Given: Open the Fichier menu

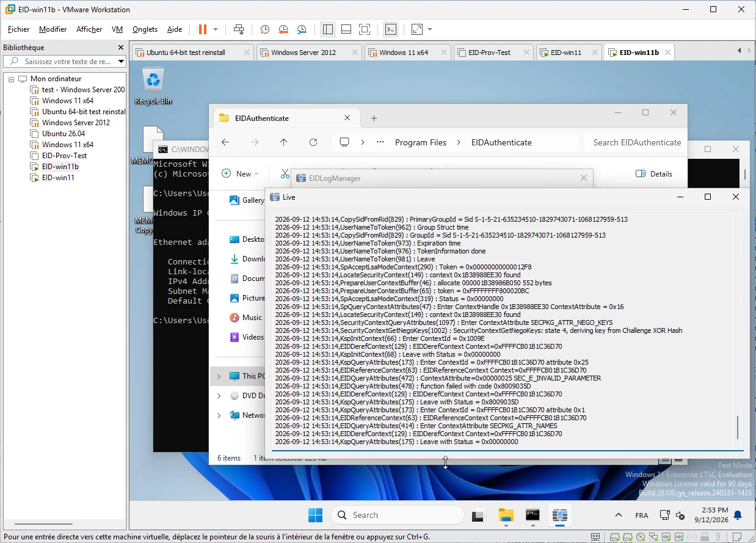Looking at the screenshot, I should (18, 29).
